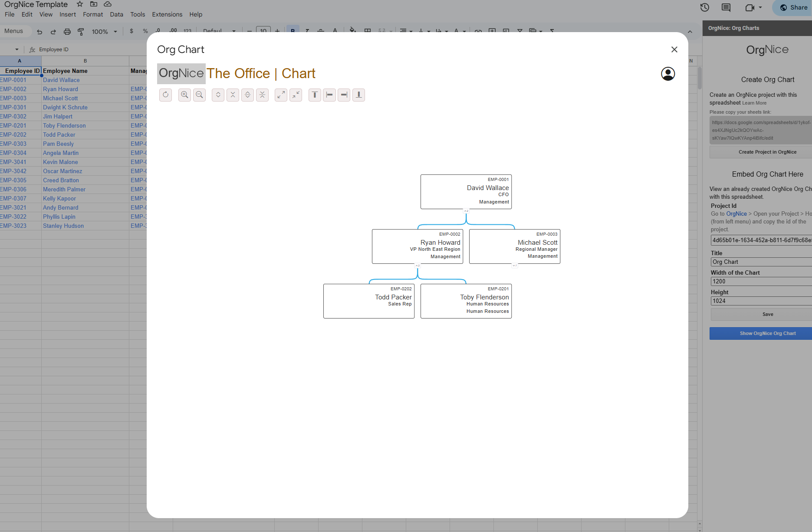Screen dimensions: 812x532
Task: Open the Insert menu
Action: coord(68,14)
